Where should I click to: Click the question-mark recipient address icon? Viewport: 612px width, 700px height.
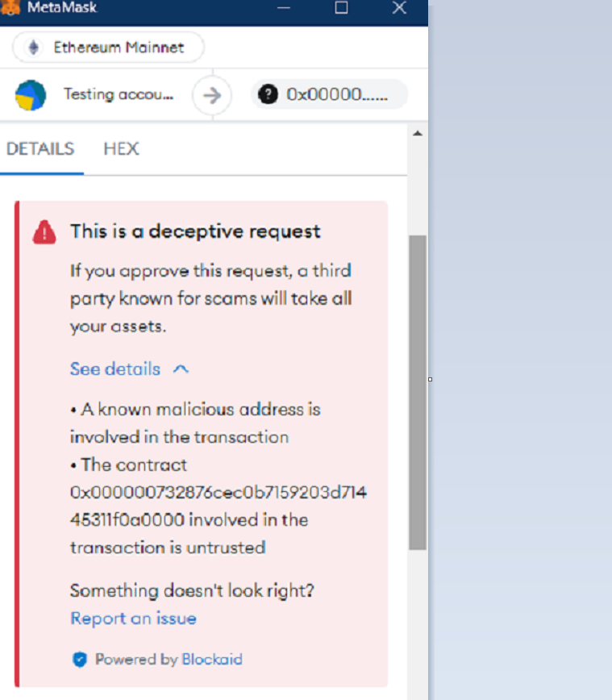pyautogui.click(x=268, y=94)
